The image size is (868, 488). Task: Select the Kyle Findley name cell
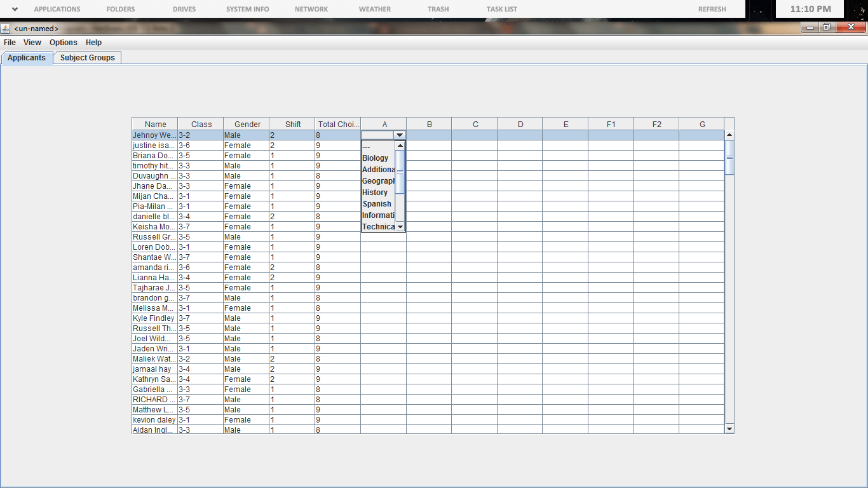(155, 318)
